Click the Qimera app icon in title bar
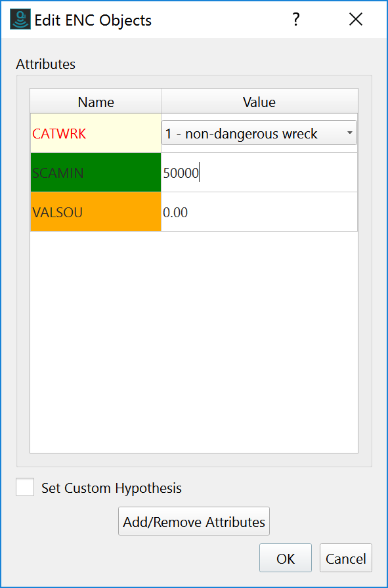Viewport: 388px width, 588px height. point(20,20)
